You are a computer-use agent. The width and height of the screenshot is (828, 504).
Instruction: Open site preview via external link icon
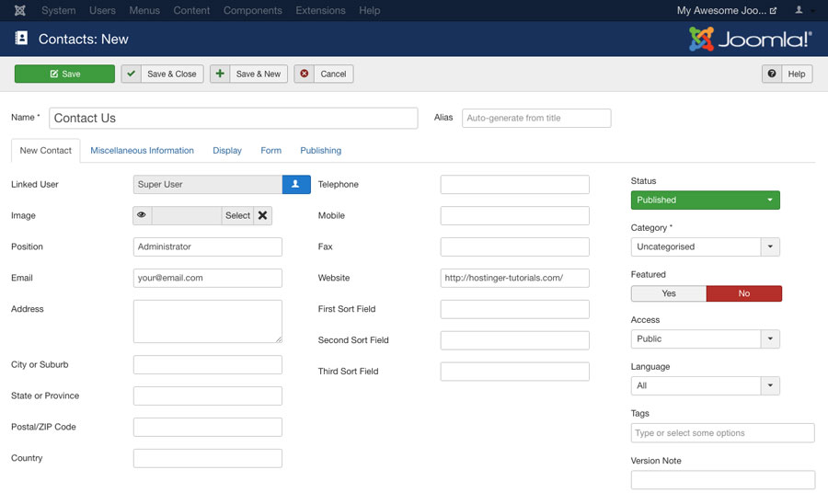[773, 10]
